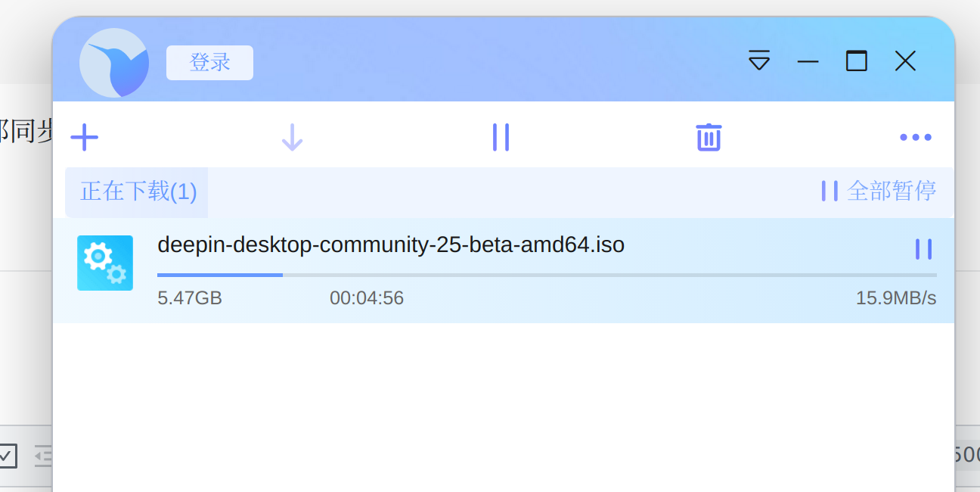Click the deepin ISO download progress bar
Image resolution: width=980 pixels, height=492 pixels.
(x=547, y=275)
